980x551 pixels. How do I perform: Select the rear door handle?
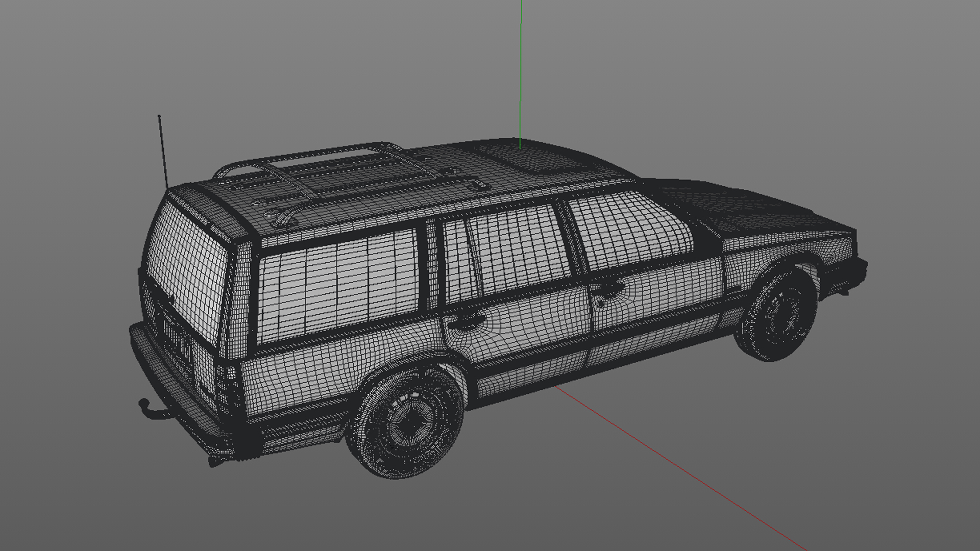(x=465, y=321)
